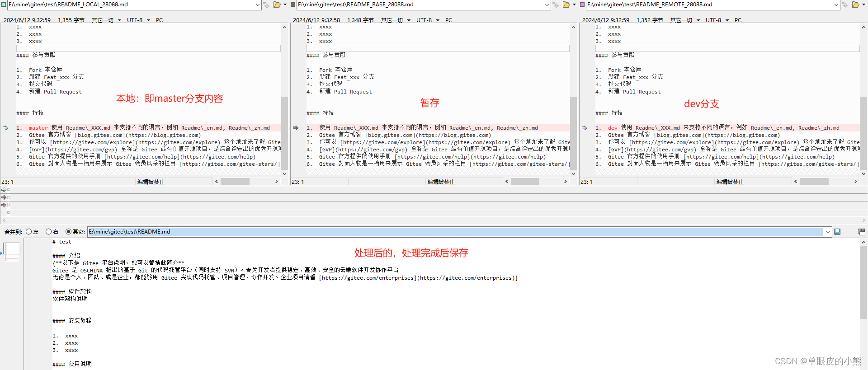This screenshot has width=868, height=370.
Task: Open the UTF-8 encoding dropdown in the LOCAL pane
Action: 138,20
